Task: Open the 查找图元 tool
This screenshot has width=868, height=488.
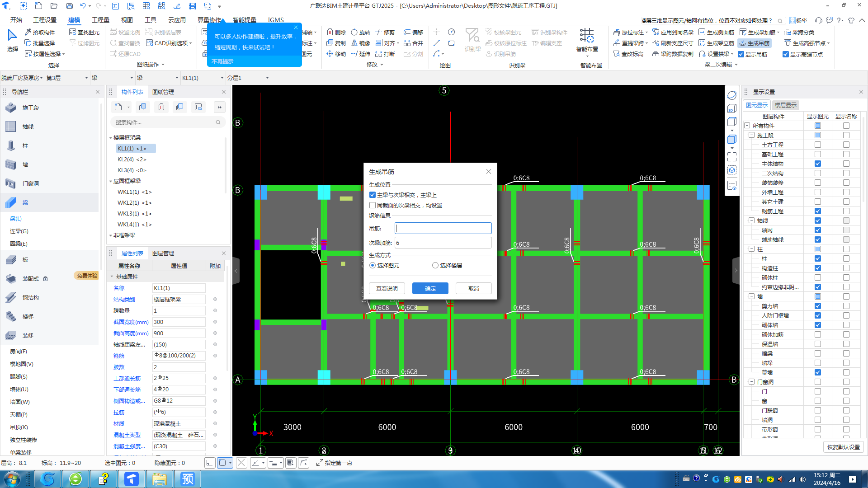Action: click(x=85, y=32)
